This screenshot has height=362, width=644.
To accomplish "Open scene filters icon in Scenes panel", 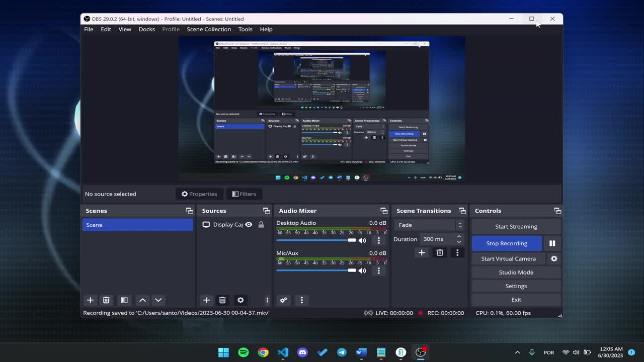I will pos(124,300).
